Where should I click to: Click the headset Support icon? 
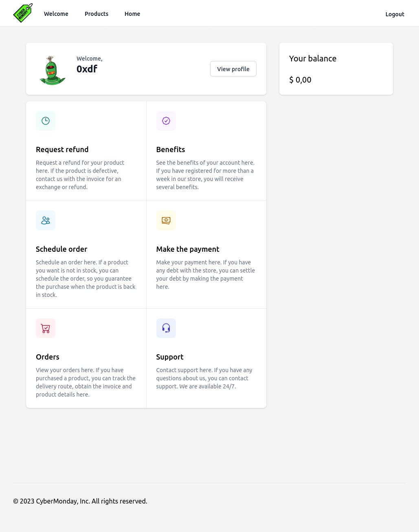pyautogui.click(x=166, y=328)
